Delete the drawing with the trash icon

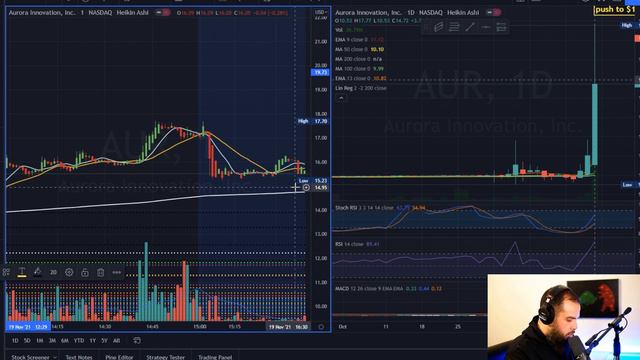pos(100,272)
